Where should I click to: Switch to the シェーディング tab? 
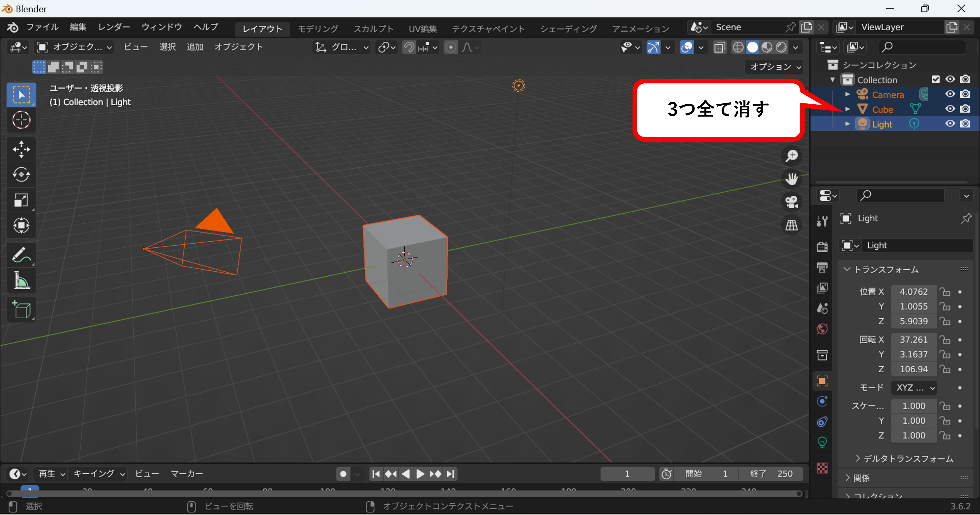568,28
